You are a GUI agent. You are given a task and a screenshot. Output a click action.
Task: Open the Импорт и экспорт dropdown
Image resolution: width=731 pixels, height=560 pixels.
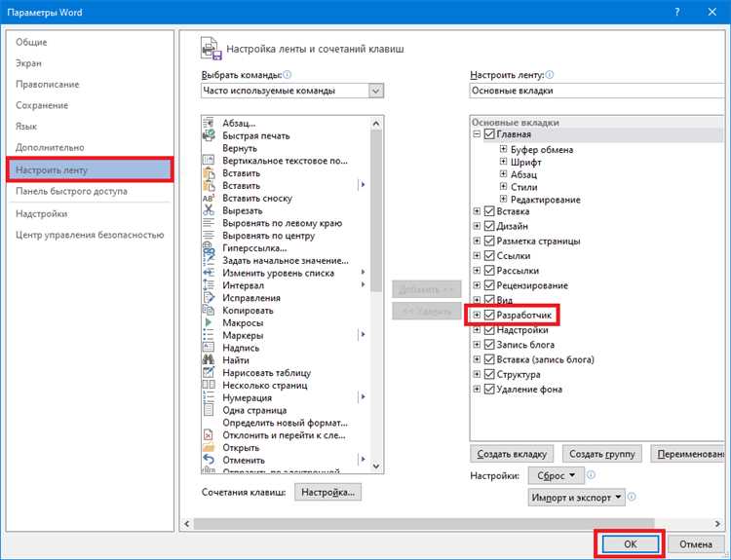576,498
